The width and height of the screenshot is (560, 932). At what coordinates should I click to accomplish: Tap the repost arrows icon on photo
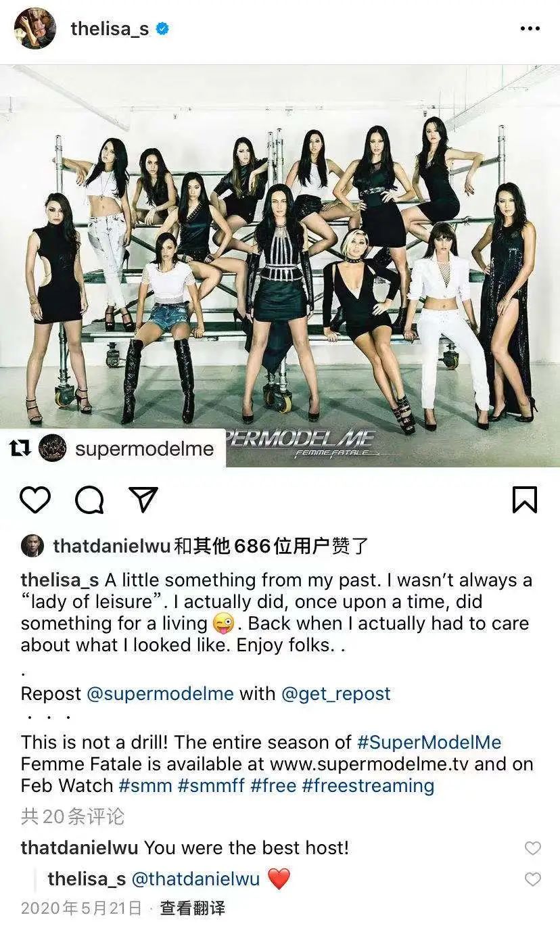point(21,448)
